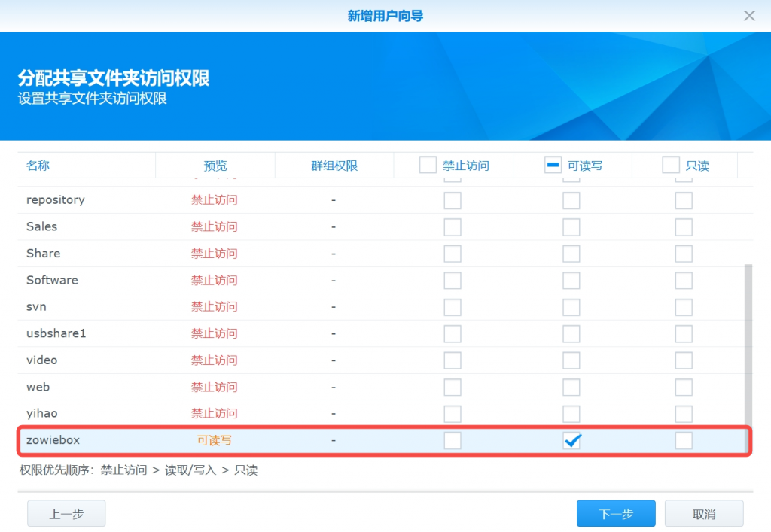Select the Sales folder name
Screen dimensions: 771x532
[42, 226]
